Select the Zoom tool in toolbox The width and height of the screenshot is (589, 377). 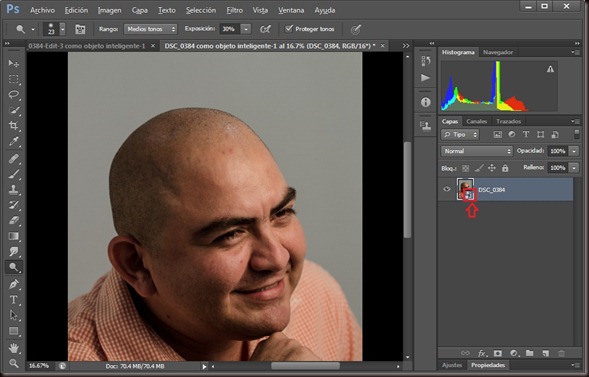pyautogui.click(x=14, y=363)
